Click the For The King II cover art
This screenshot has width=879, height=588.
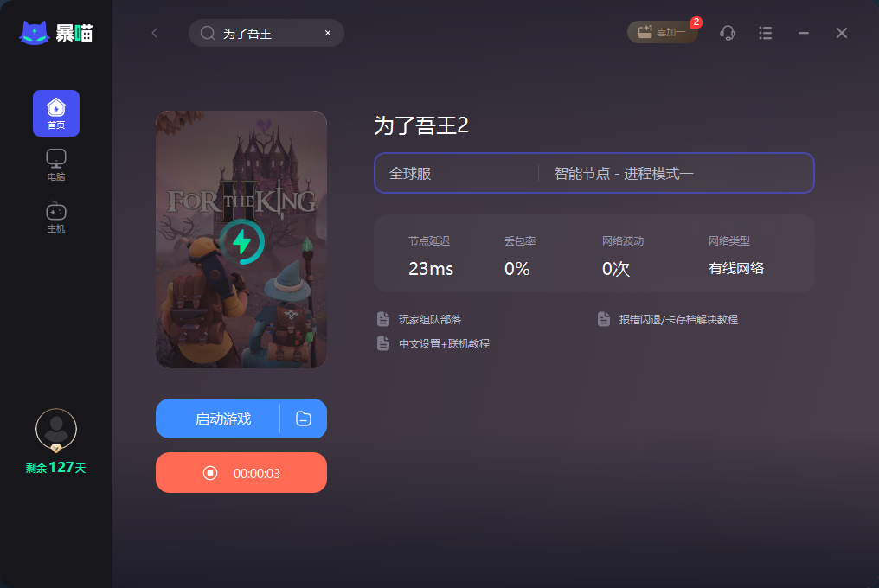click(241, 240)
